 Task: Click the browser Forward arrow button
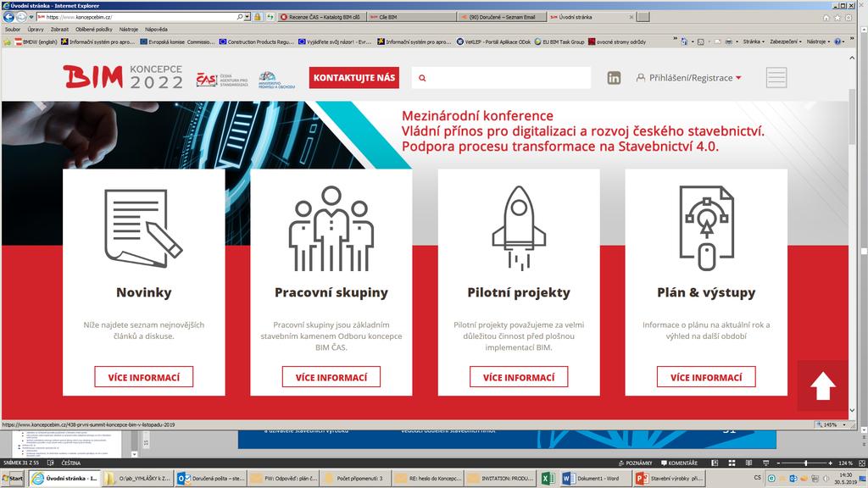pos(21,17)
